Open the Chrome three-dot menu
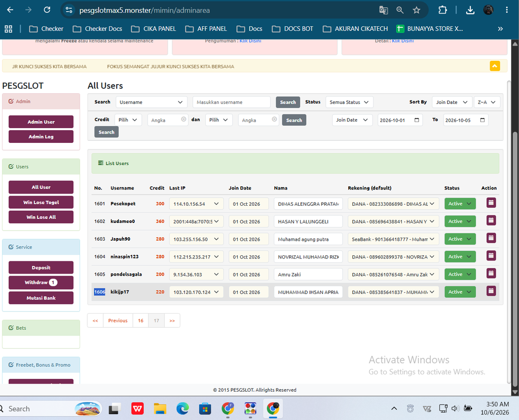 pos(506,10)
